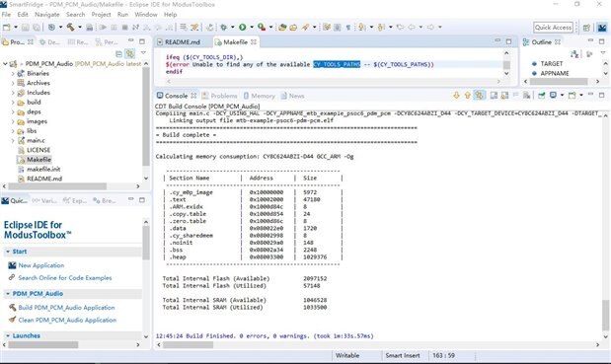The width and height of the screenshot is (611, 364).
Task: Toggle Show Whitespace Characters toolbar button
Action: coord(348,28)
